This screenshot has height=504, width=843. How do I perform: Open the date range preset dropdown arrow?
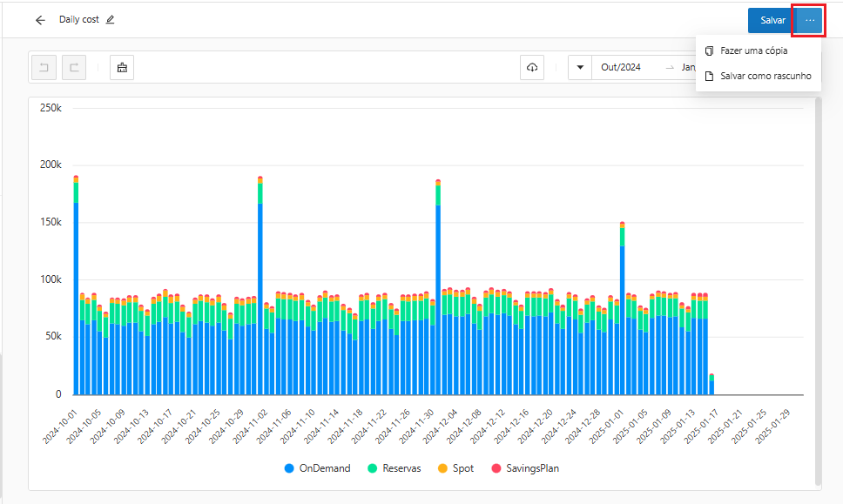(x=580, y=67)
